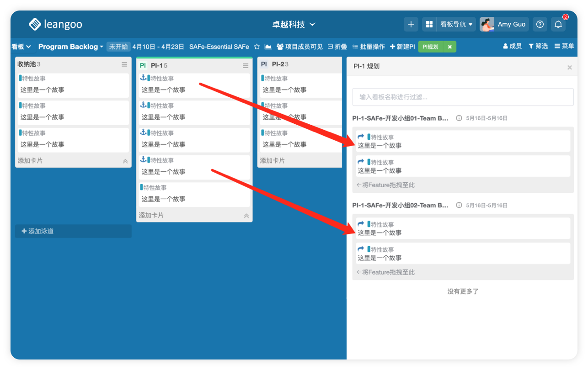Expand the 卓越科技 organization dropdown
Viewport: 588px width, 370px height.
pyautogui.click(x=294, y=24)
